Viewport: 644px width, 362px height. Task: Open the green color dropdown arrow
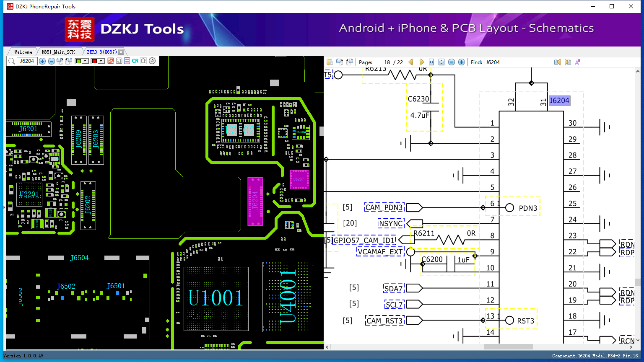pos(85,61)
